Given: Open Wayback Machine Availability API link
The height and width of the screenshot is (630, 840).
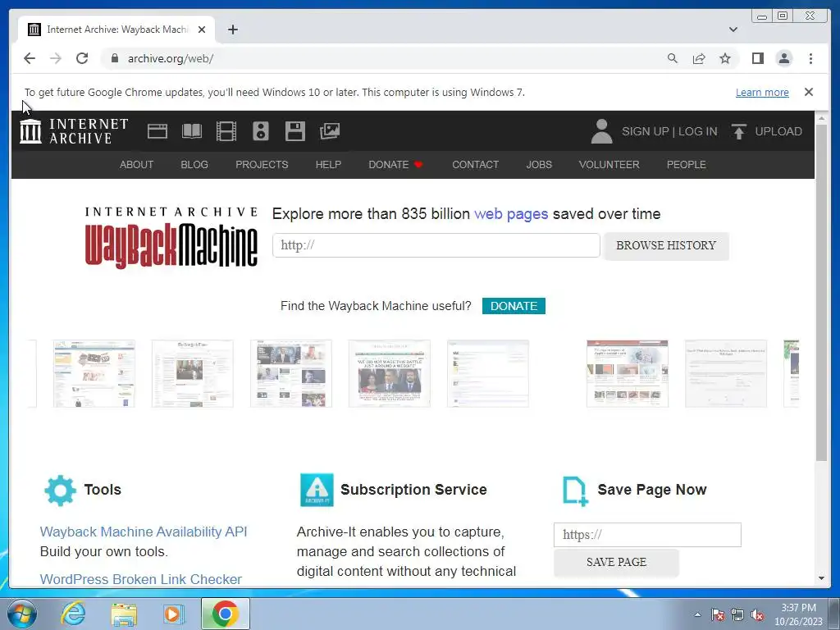Looking at the screenshot, I should (144, 532).
